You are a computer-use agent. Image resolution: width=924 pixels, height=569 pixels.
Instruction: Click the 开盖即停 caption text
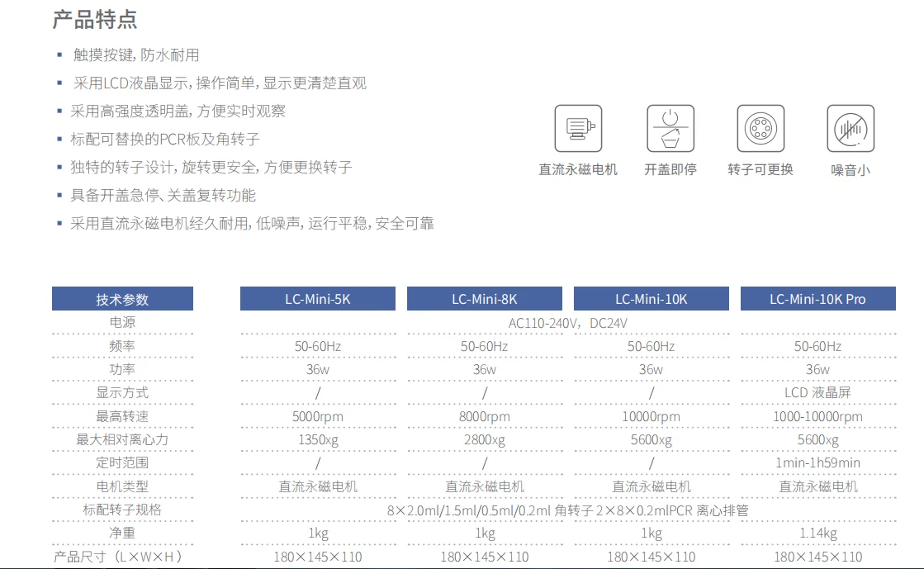click(x=670, y=170)
